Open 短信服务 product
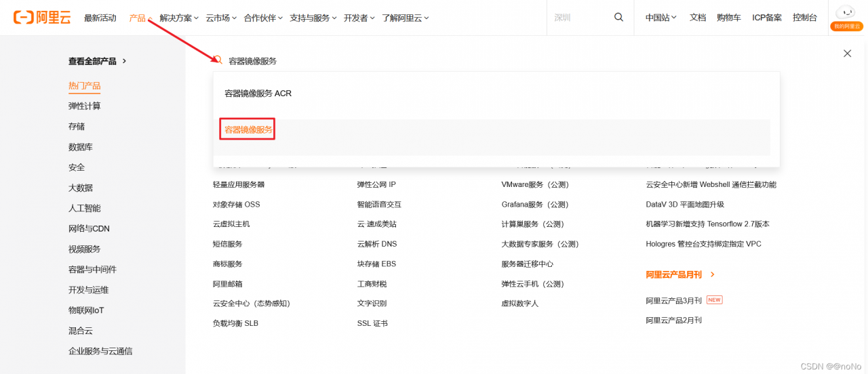Screen dimensions: 868x374 coord(228,244)
